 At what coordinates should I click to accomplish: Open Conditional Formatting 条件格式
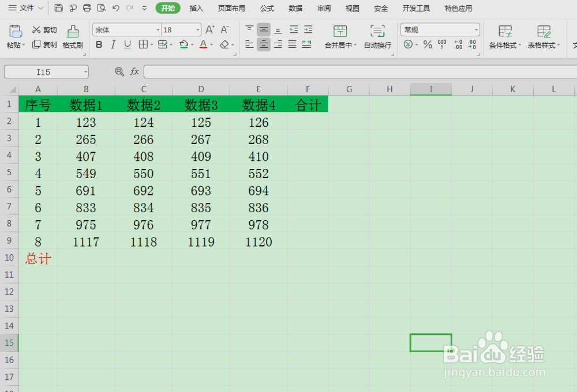click(505, 37)
